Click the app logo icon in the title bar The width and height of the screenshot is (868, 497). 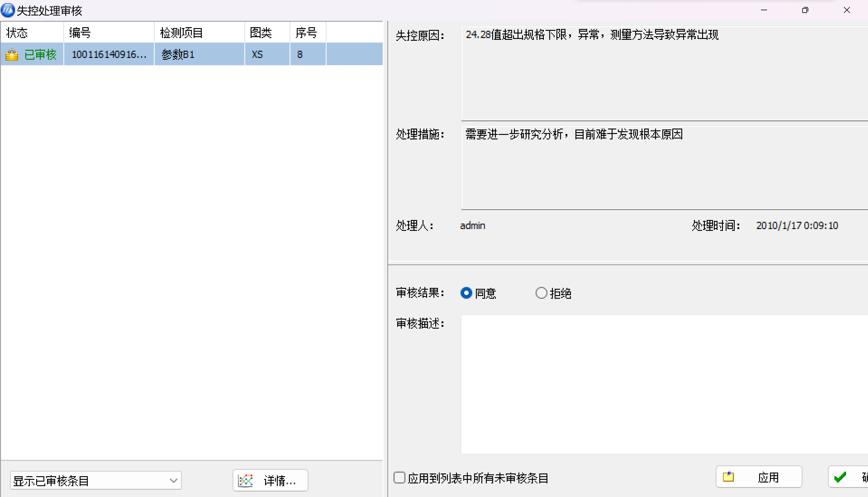[x=8, y=10]
